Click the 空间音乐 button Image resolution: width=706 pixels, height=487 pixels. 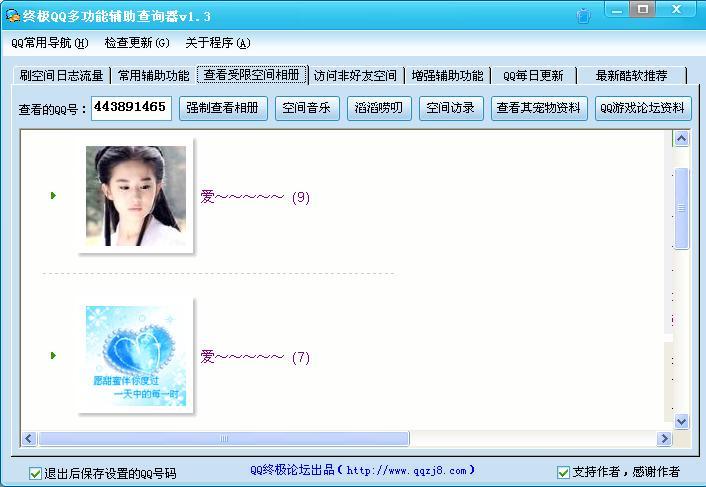point(307,108)
